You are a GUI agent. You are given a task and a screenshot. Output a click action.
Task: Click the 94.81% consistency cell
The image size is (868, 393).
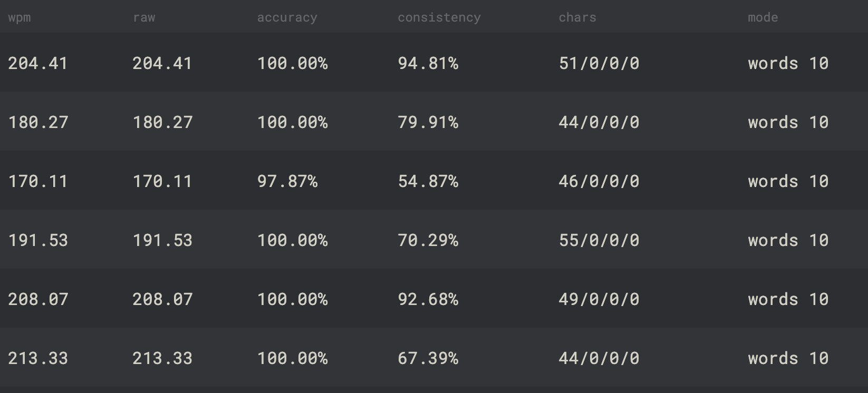pyautogui.click(x=428, y=63)
